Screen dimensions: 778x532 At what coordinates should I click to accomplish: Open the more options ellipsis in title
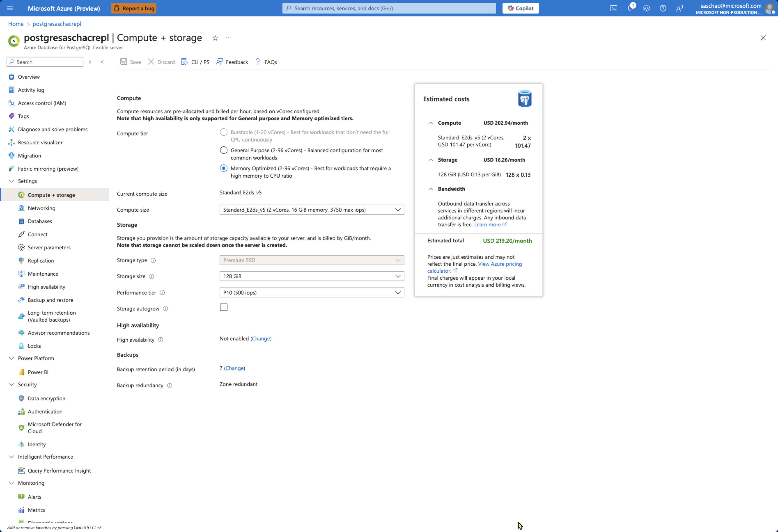[228, 38]
